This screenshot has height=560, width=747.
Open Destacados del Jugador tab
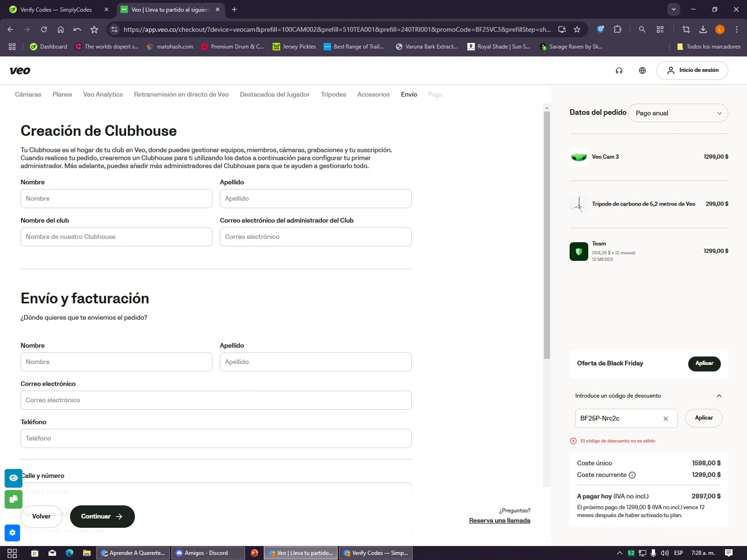[275, 95]
